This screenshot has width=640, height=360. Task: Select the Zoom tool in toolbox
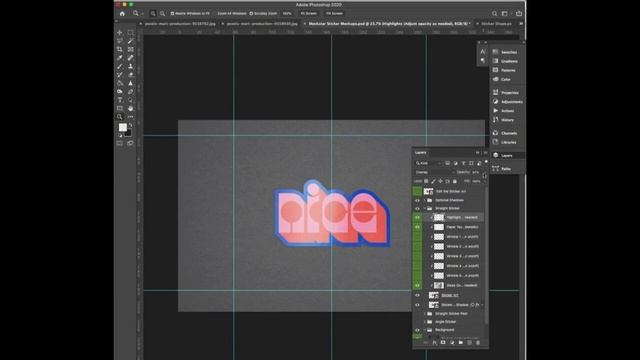pos(120,117)
